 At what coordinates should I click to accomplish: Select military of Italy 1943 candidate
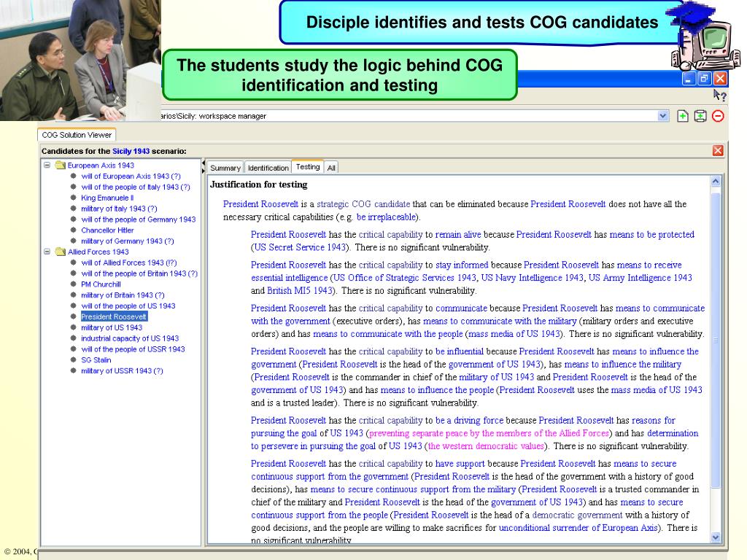click(x=119, y=209)
